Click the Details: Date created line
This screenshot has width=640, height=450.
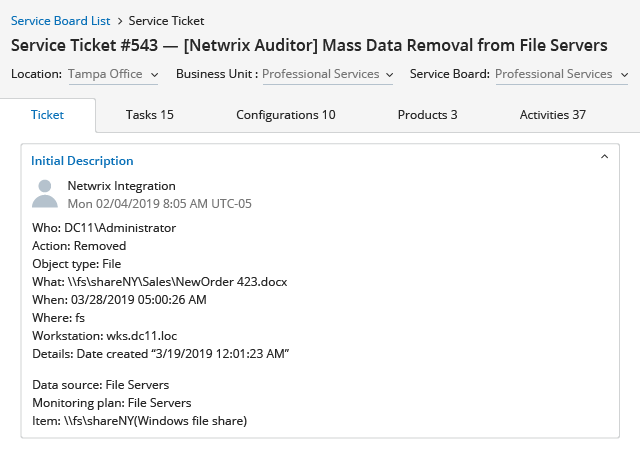click(160, 354)
